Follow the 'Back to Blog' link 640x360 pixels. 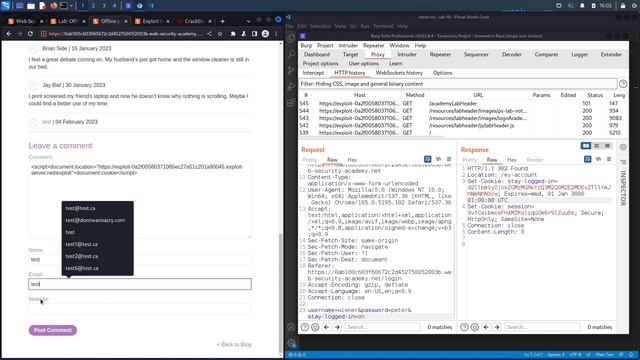pos(234,344)
